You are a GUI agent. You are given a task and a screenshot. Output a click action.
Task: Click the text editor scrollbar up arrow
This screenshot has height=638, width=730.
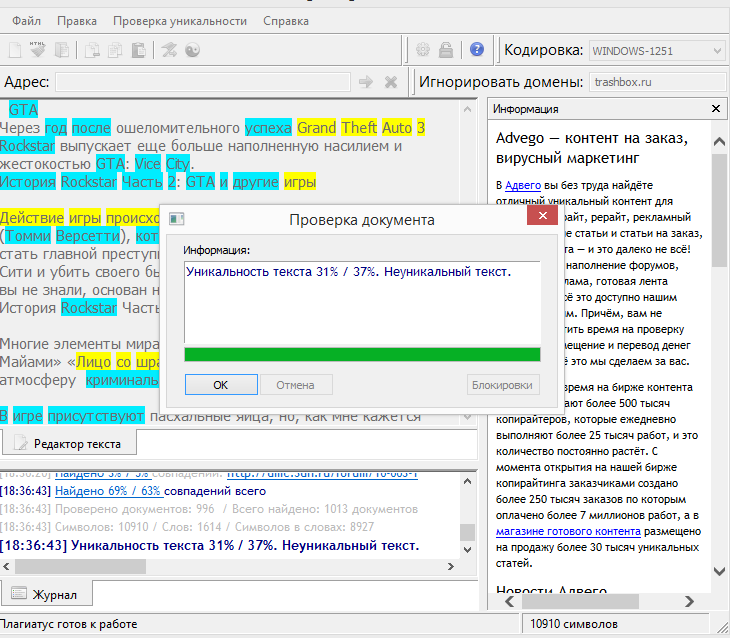pyautogui.click(x=468, y=109)
